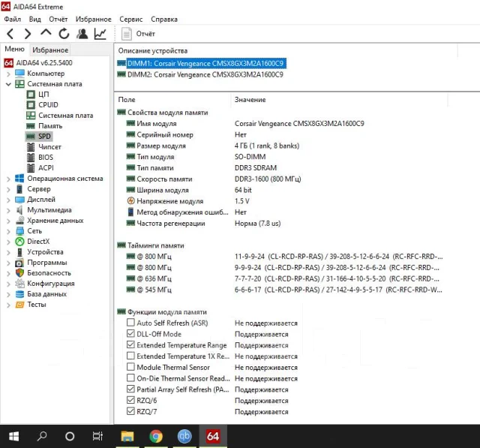Open taskbar search magnifier
This screenshot has width=480, height=448.
point(42,436)
